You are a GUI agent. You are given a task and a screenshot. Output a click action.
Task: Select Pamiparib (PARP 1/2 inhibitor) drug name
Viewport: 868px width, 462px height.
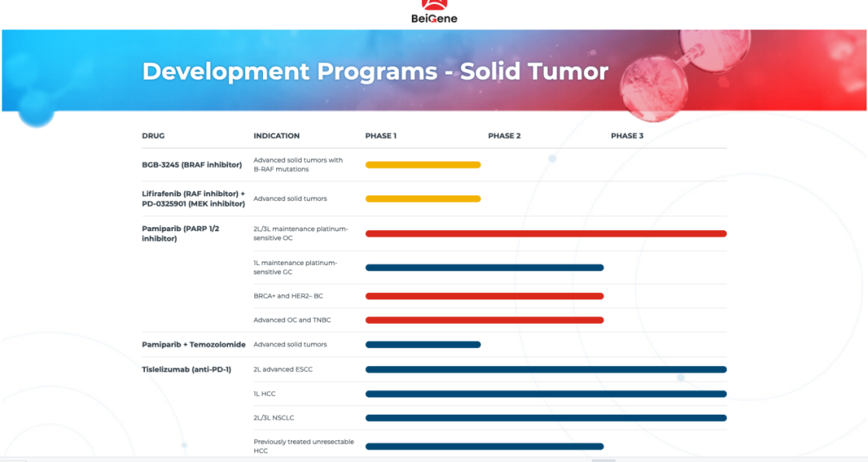pyautogui.click(x=181, y=233)
